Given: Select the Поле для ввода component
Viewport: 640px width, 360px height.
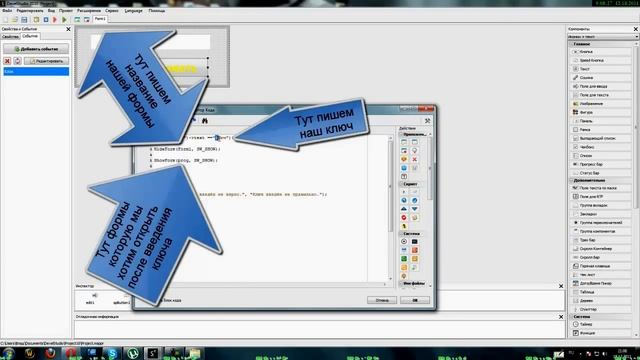Looking at the screenshot, I should tap(600, 87).
